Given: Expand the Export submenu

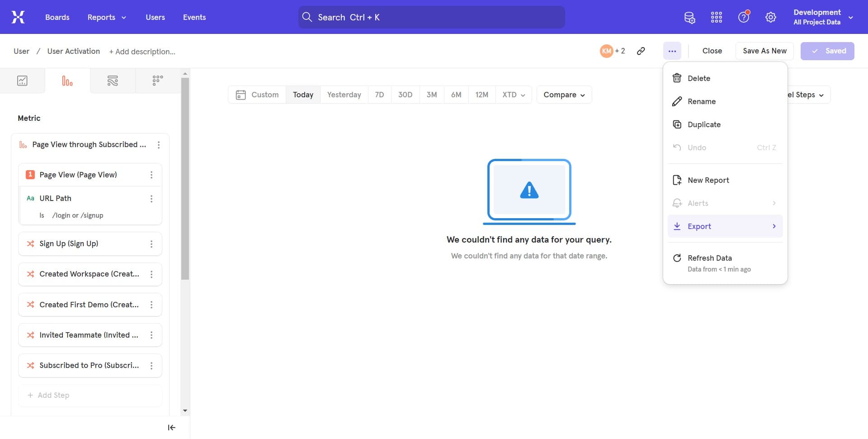Looking at the screenshot, I should pyautogui.click(x=725, y=226).
